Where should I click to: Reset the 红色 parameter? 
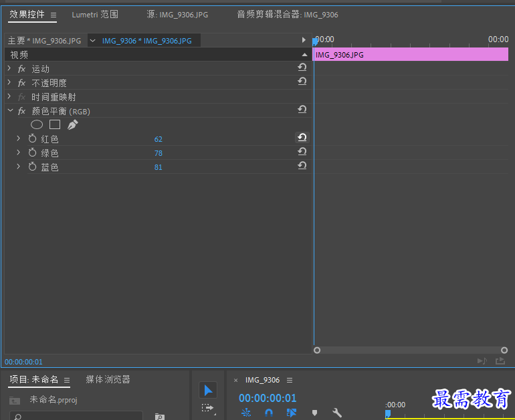pos(302,137)
